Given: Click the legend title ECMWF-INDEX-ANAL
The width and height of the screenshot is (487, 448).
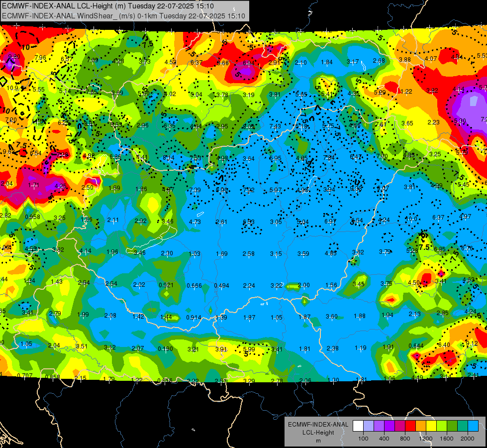Looking at the screenshot, I should (x=318, y=425).
